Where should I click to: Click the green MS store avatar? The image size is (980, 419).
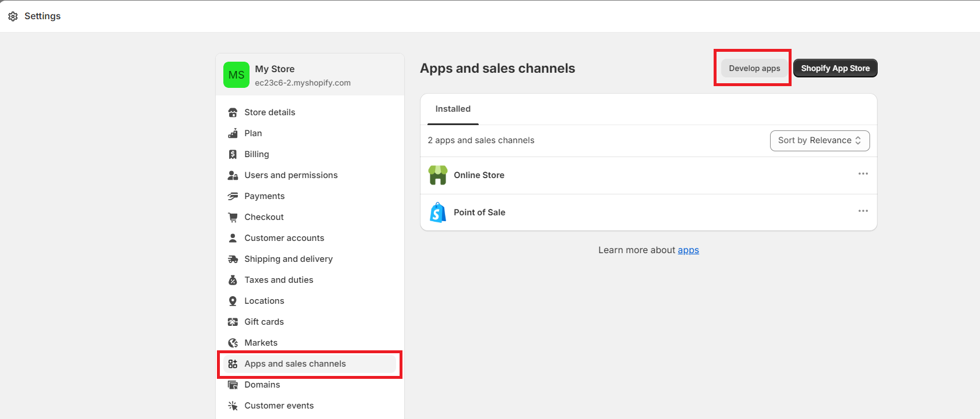coord(236,75)
